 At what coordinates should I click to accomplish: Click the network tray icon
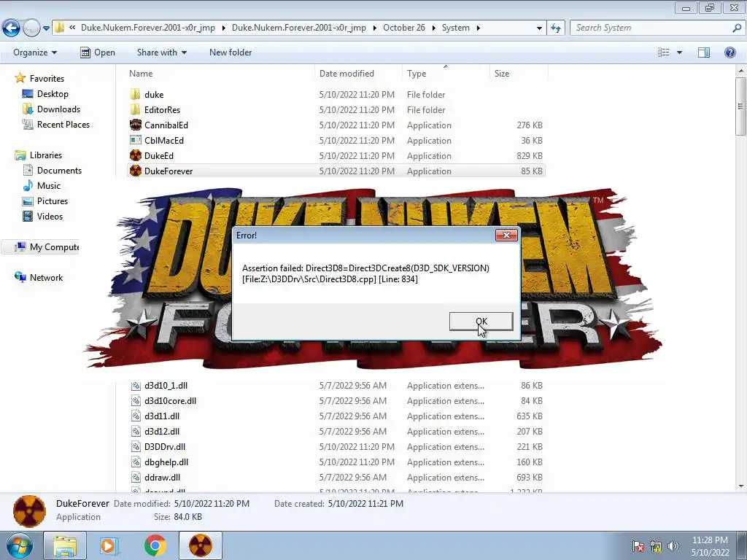[x=656, y=545]
